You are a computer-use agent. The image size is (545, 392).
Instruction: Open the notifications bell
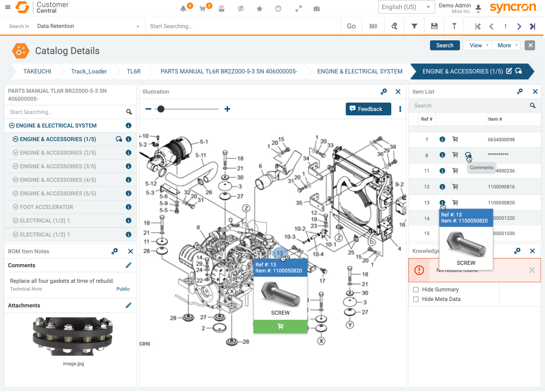click(x=183, y=9)
